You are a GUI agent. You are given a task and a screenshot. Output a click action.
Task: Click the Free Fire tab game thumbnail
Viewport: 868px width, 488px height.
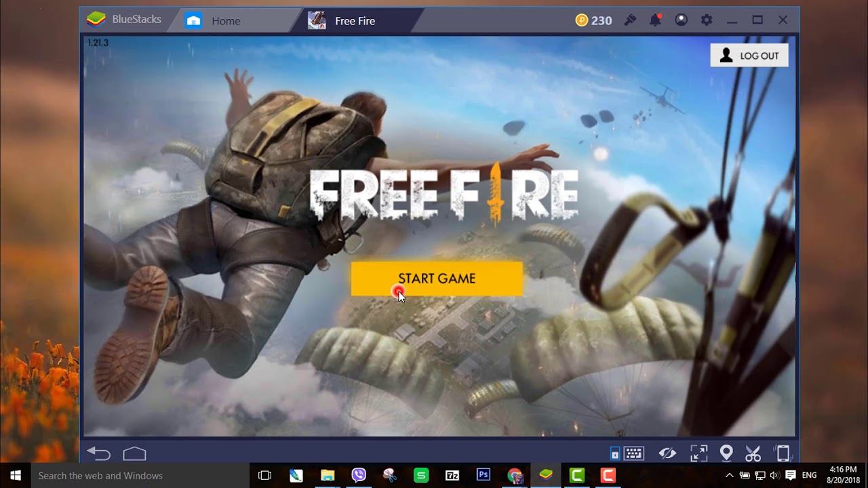click(317, 20)
